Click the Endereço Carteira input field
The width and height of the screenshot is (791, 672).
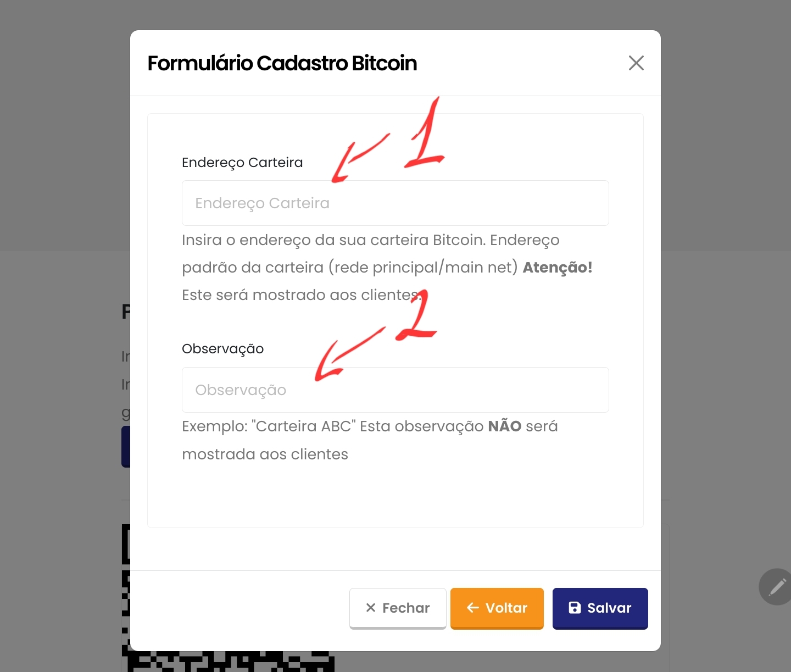[396, 203]
